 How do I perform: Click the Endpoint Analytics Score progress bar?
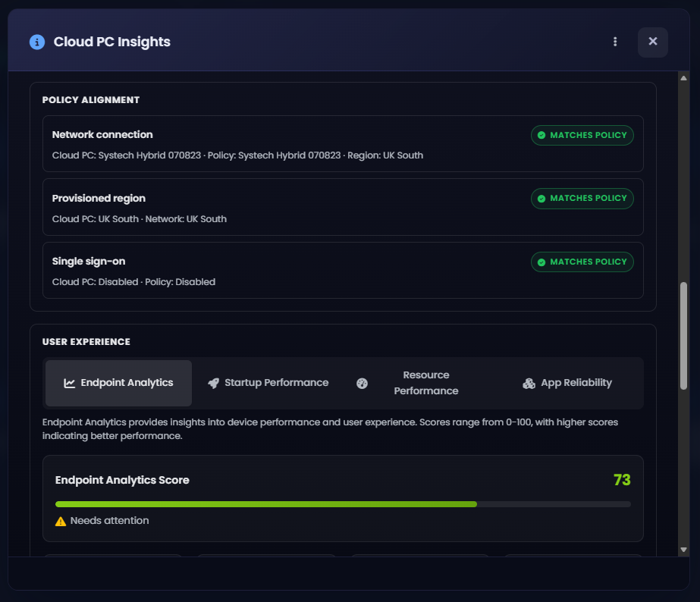tap(343, 504)
